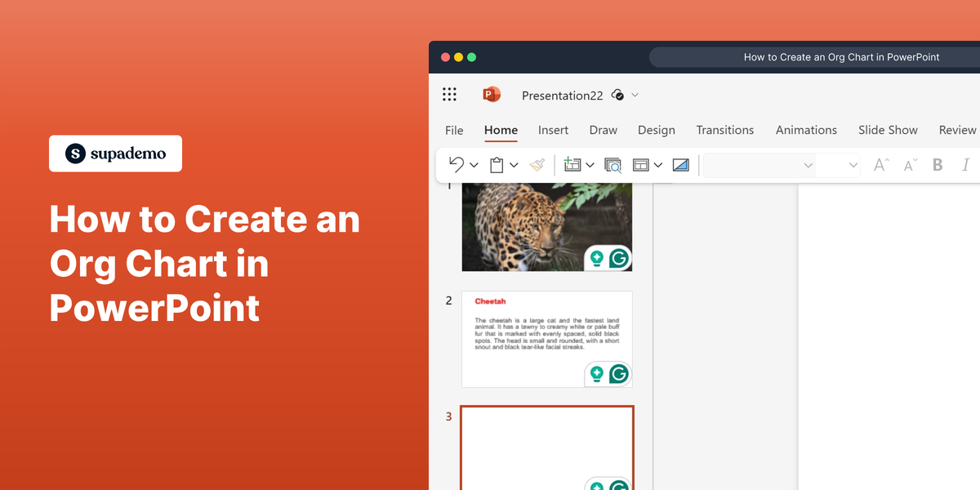The width and height of the screenshot is (980, 490).
Task: Expand the Presentation22 title dropdown
Action: pos(635,95)
